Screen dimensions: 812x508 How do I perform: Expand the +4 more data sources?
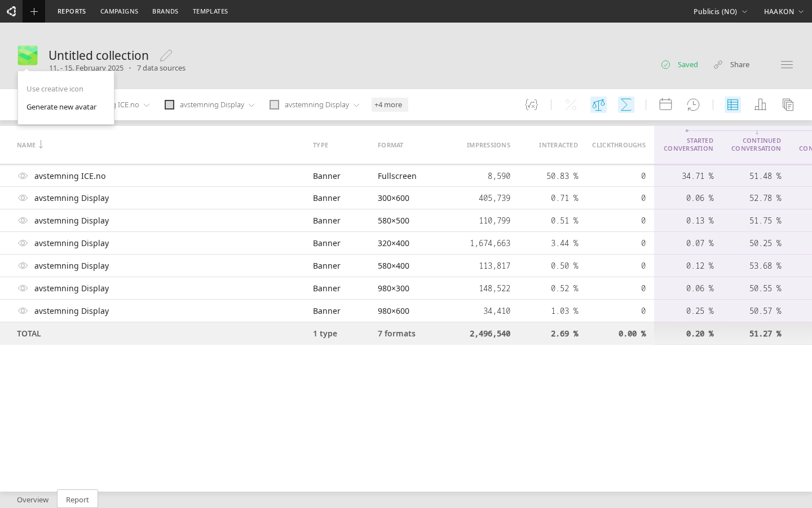point(389,105)
